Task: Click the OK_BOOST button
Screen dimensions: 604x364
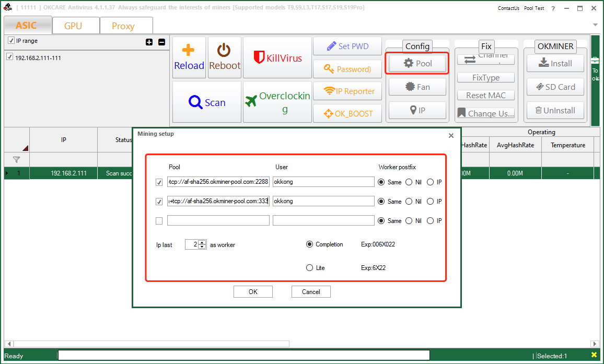Action: pyautogui.click(x=347, y=113)
